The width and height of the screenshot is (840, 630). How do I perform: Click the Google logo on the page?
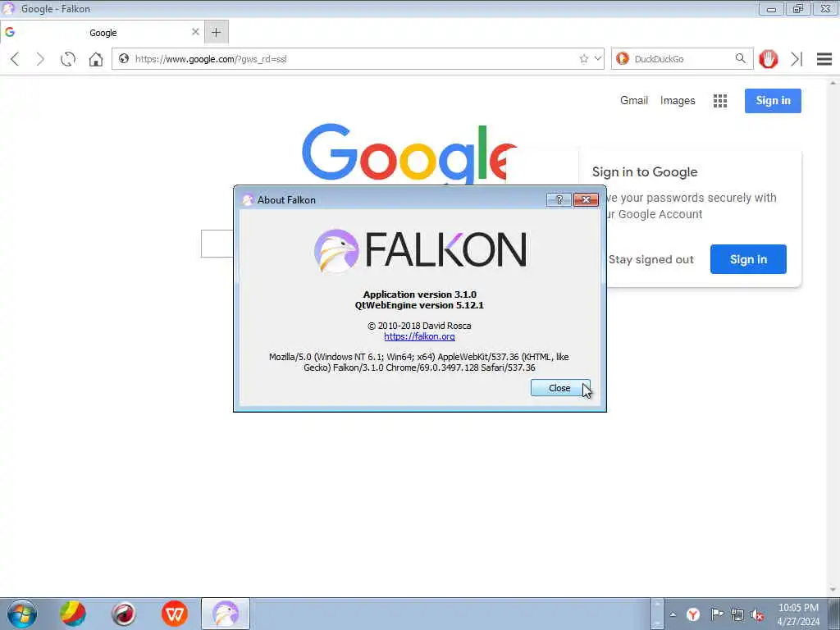coord(409,153)
